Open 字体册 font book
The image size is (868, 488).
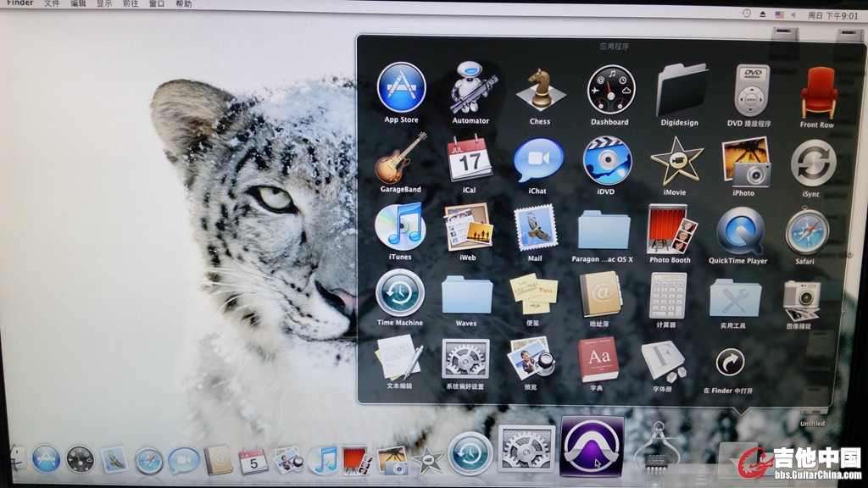click(664, 363)
